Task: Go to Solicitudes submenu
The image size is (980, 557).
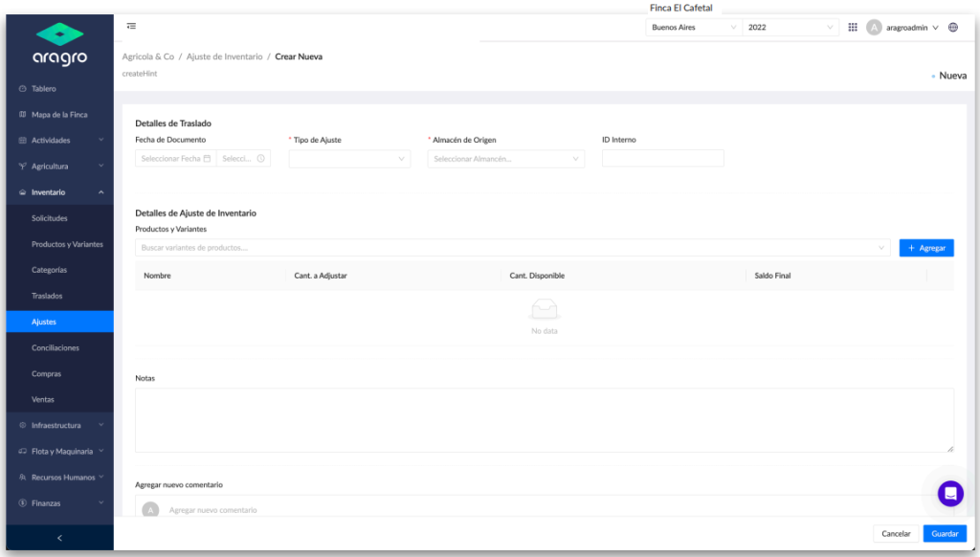Action: coord(60,218)
